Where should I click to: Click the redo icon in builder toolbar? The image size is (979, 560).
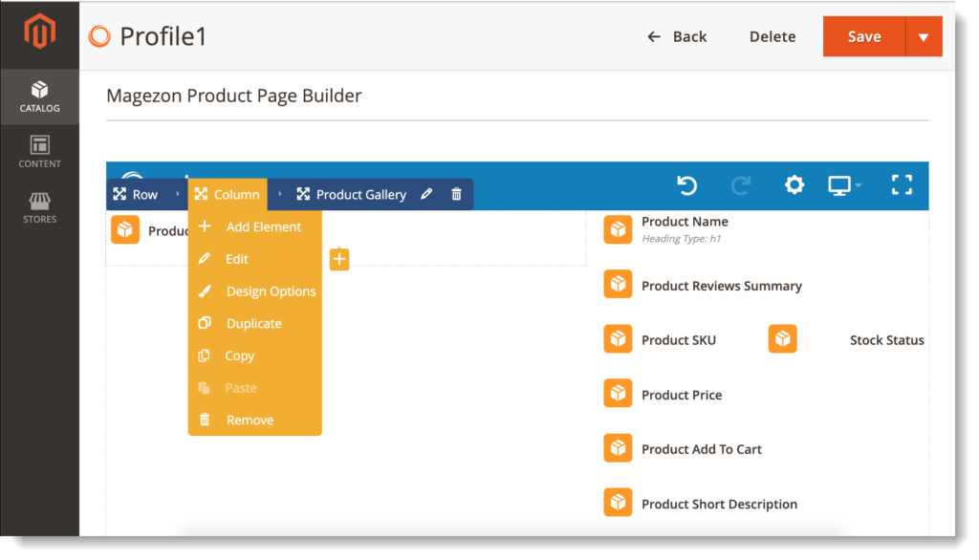pyautogui.click(x=741, y=185)
